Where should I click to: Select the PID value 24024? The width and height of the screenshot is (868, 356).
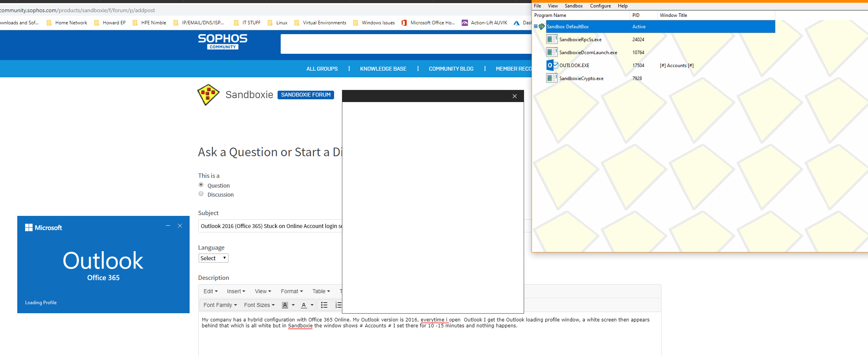pos(638,40)
